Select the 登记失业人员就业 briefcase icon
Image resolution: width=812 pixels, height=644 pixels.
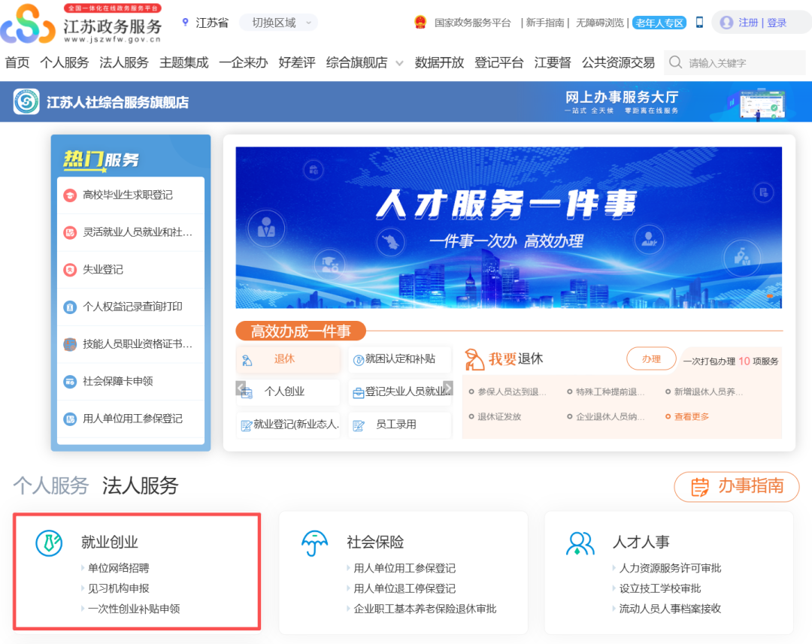359,392
